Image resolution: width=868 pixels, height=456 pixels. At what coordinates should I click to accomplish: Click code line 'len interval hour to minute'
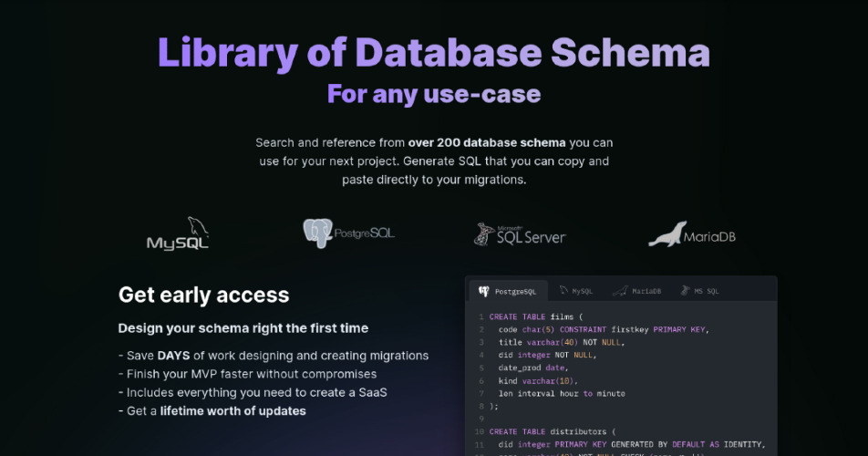tap(562, 393)
